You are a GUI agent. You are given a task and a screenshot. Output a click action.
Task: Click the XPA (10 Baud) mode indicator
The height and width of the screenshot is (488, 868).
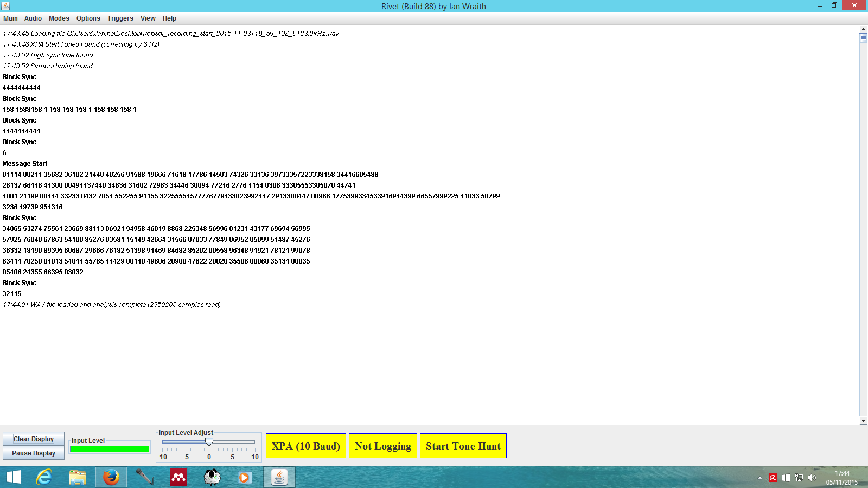tap(306, 446)
